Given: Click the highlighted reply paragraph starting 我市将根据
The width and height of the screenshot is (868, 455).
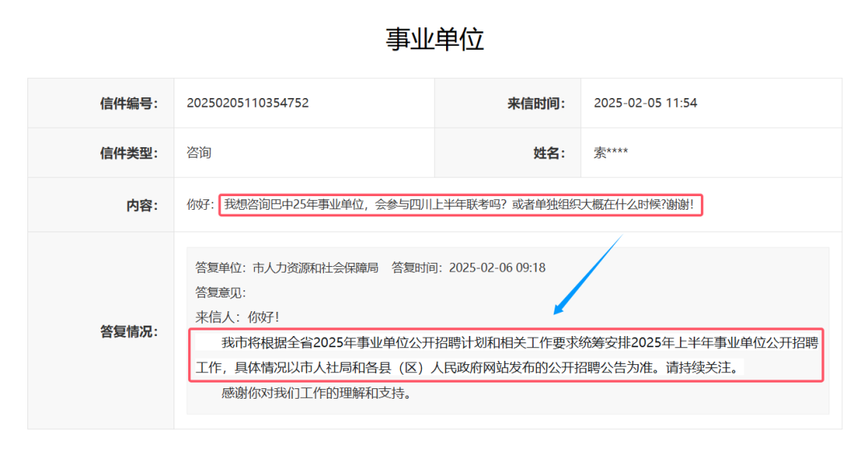Looking at the screenshot, I should point(506,355).
